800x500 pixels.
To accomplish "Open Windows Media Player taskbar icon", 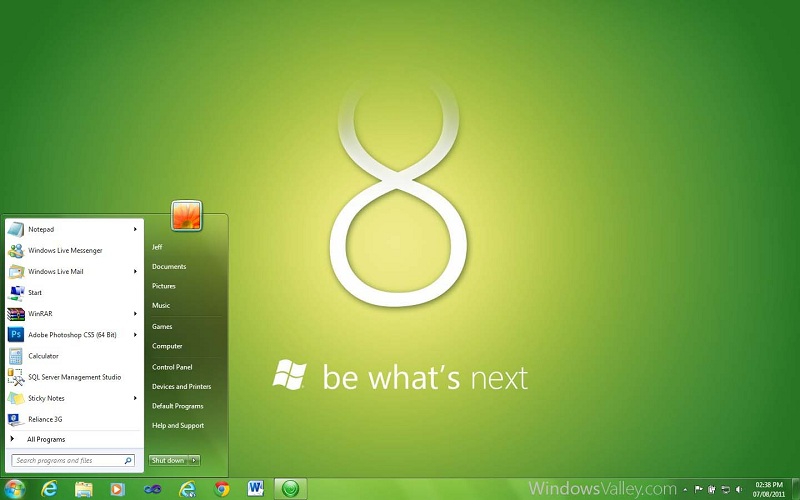I will (117, 489).
